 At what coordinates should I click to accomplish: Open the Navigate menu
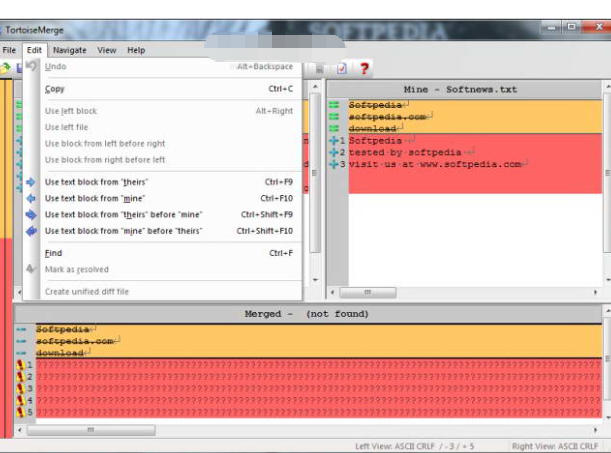pyautogui.click(x=69, y=50)
